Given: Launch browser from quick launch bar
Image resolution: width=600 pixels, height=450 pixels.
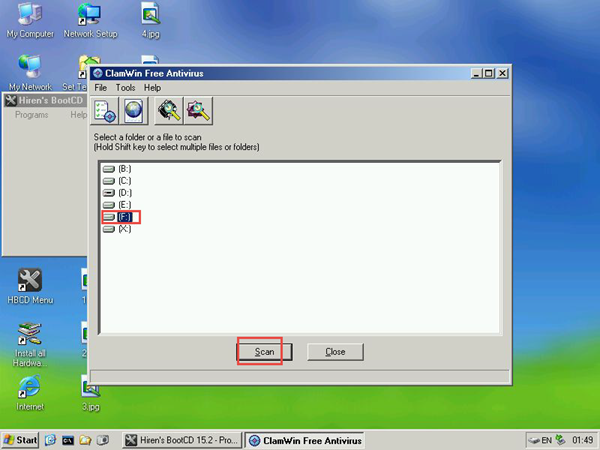Looking at the screenshot, I should click(x=50, y=440).
